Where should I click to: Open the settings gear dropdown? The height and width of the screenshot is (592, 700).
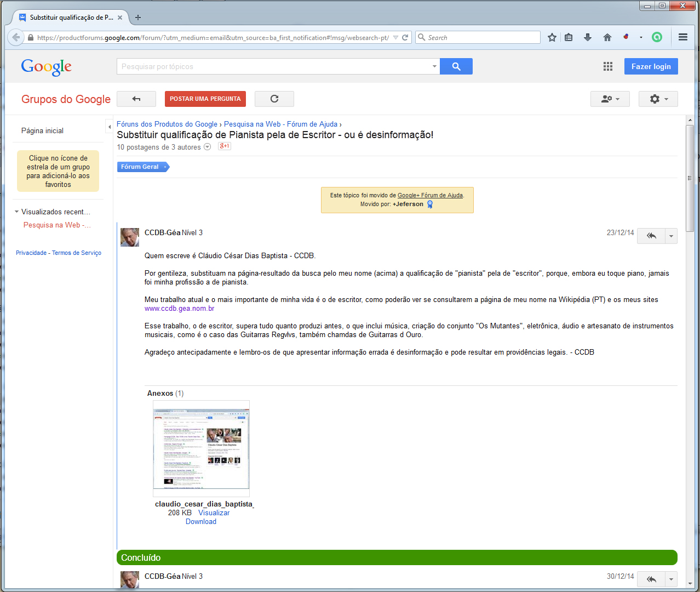pos(658,99)
